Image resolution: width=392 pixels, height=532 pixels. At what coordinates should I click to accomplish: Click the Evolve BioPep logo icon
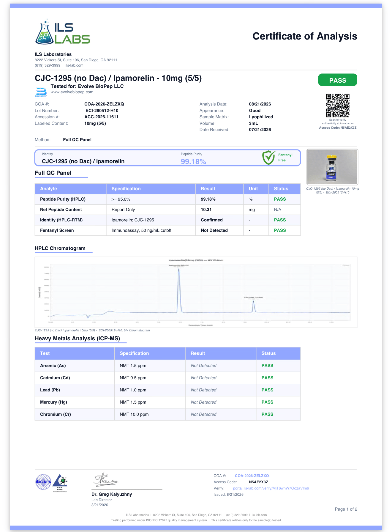(x=41, y=92)
